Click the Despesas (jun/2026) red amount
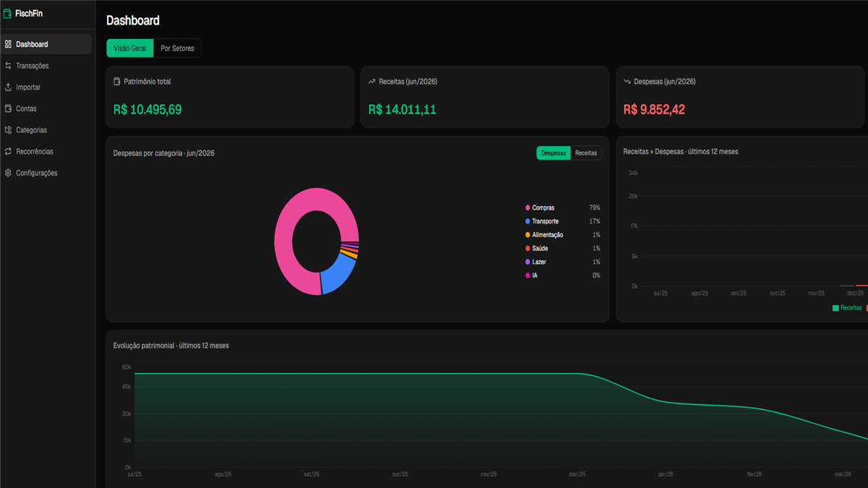 click(654, 110)
